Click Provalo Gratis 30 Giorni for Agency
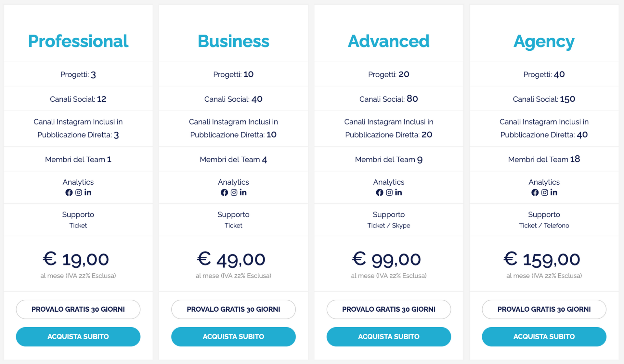Viewport: 624px width, 364px height. pos(544,309)
